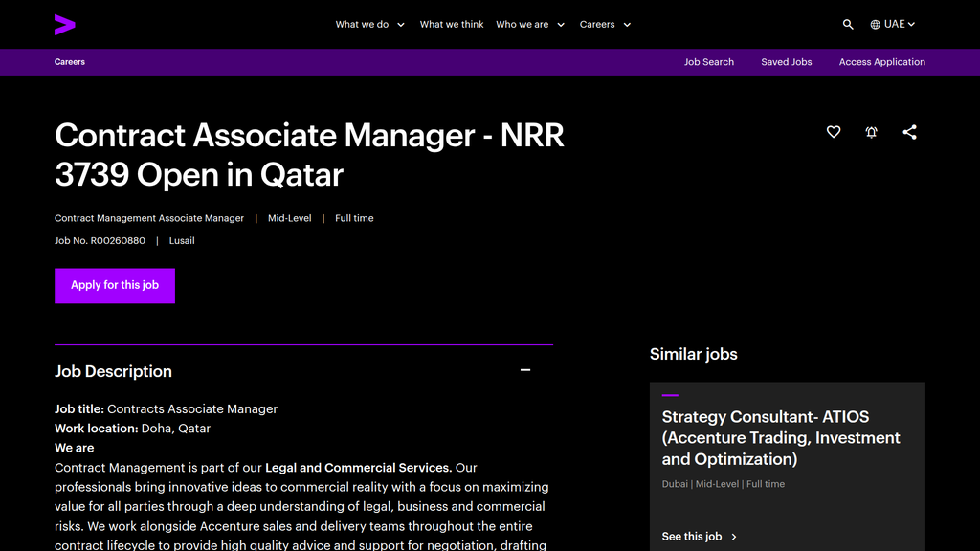Viewport: 980px width, 551px height.
Task: Click the Full time label under title
Action: pos(354,218)
